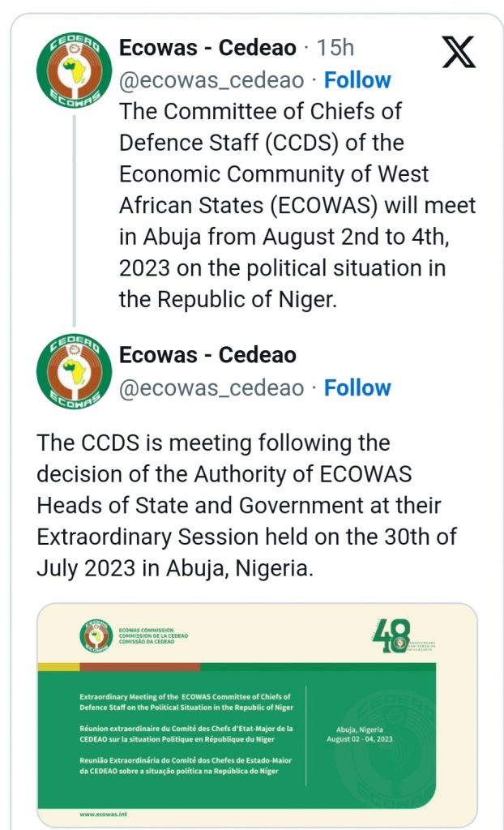Click the @ecowas_cedeao handle in the second tweet
504x830 pixels.
click(x=211, y=387)
